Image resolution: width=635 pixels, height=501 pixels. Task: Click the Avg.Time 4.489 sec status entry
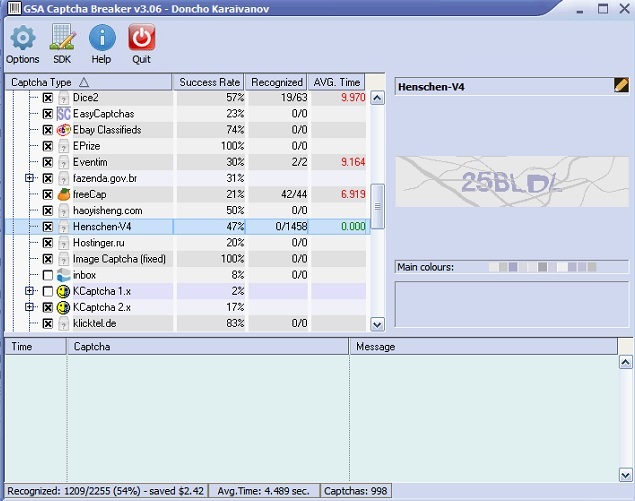(x=264, y=491)
